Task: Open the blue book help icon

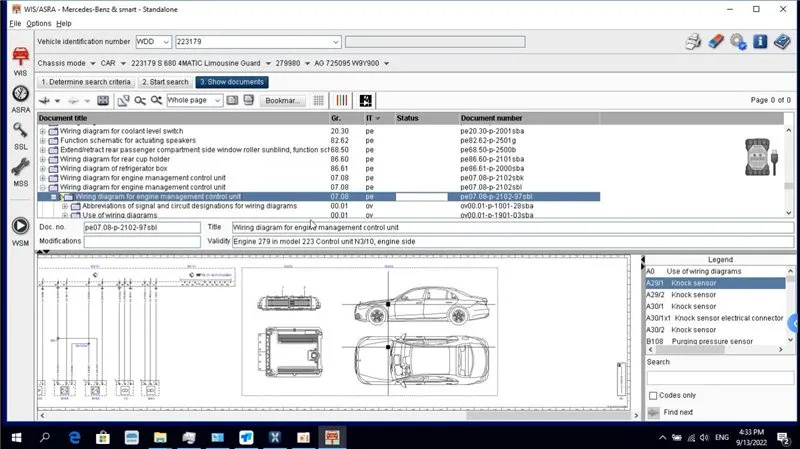Action: pyautogui.click(x=782, y=41)
